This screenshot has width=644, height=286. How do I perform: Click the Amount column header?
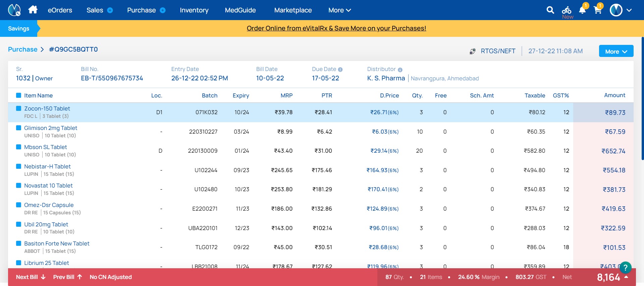point(614,95)
